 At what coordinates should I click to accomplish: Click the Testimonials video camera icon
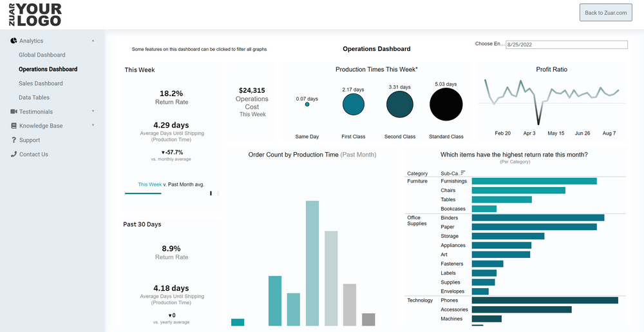click(14, 112)
